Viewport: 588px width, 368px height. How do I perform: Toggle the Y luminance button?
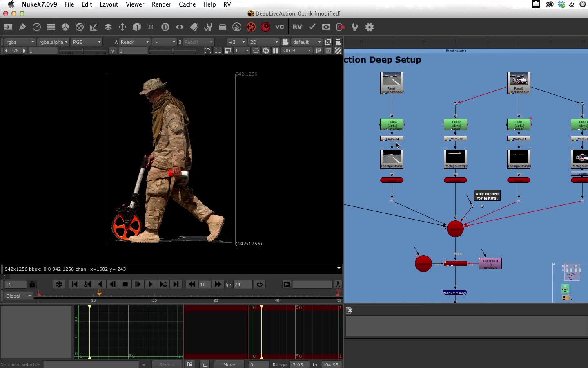point(112,51)
